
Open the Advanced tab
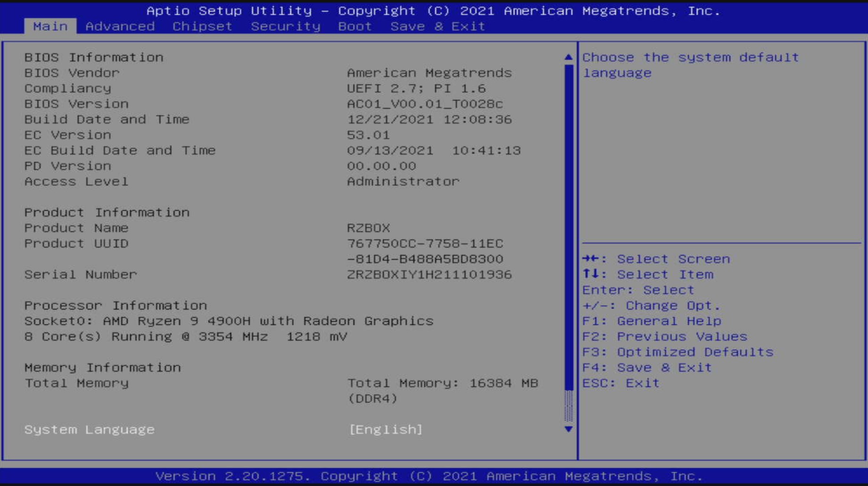click(120, 26)
